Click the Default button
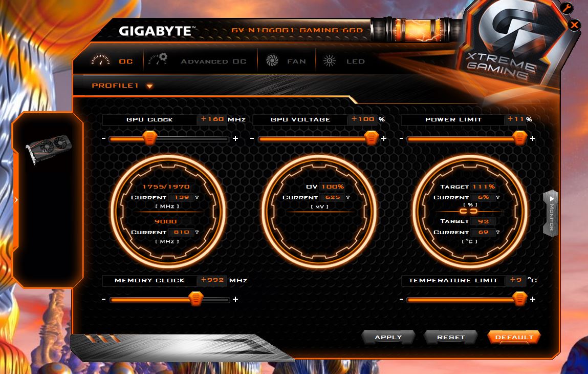The image size is (588, 374). [x=514, y=337]
